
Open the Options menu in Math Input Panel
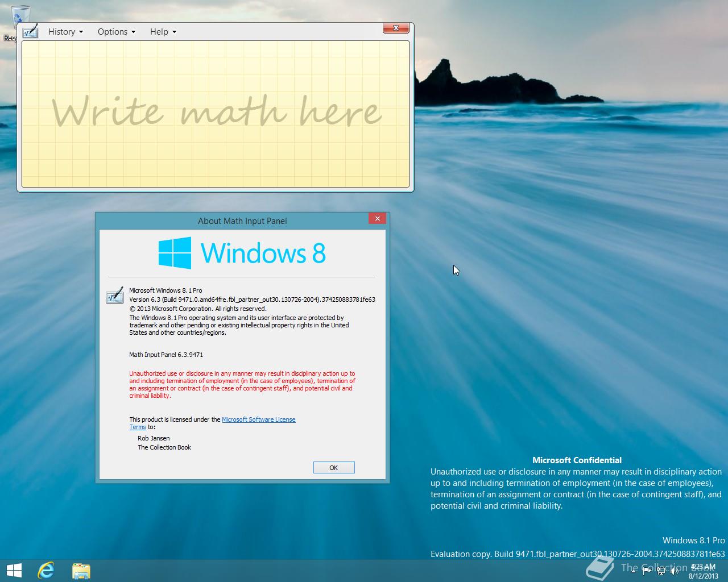pyautogui.click(x=116, y=32)
